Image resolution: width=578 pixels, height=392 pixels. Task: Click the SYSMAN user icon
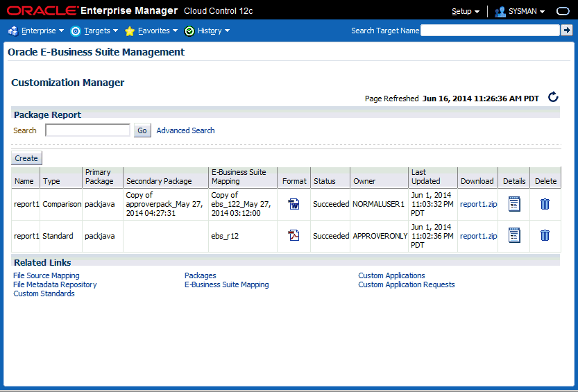tap(500, 11)
